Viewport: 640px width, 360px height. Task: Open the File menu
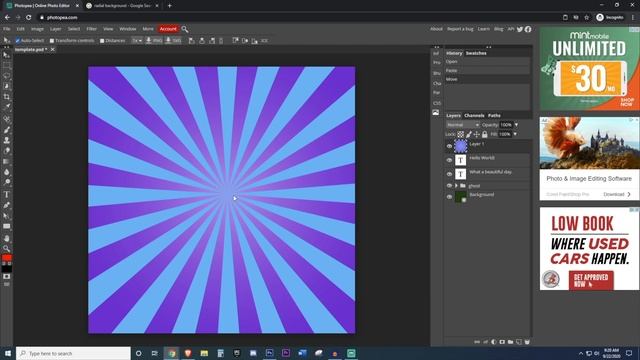[7, 29]
